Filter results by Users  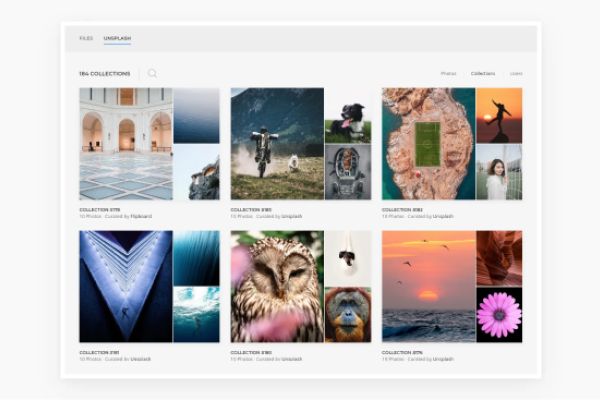[x=516, y=73]
